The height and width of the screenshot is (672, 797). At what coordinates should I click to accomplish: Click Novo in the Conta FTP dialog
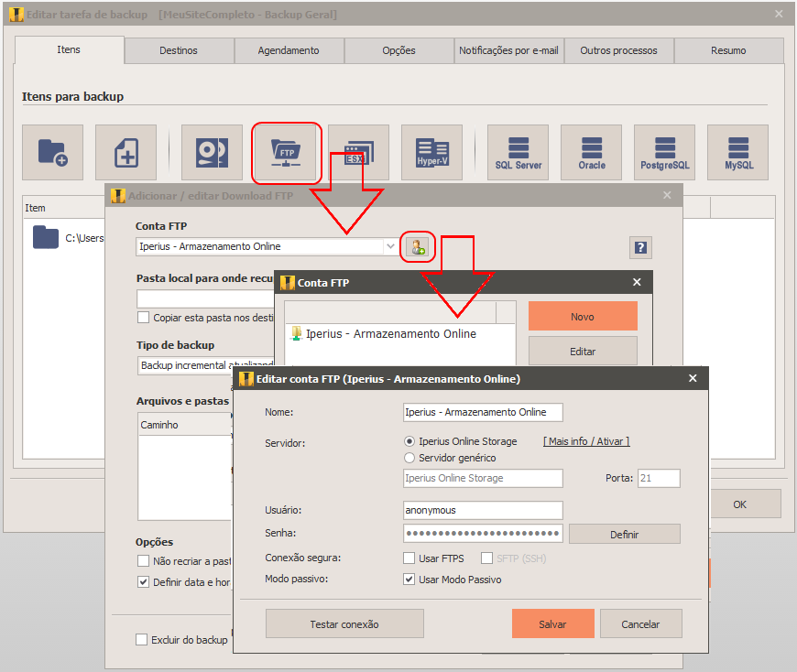coord(583,317)
